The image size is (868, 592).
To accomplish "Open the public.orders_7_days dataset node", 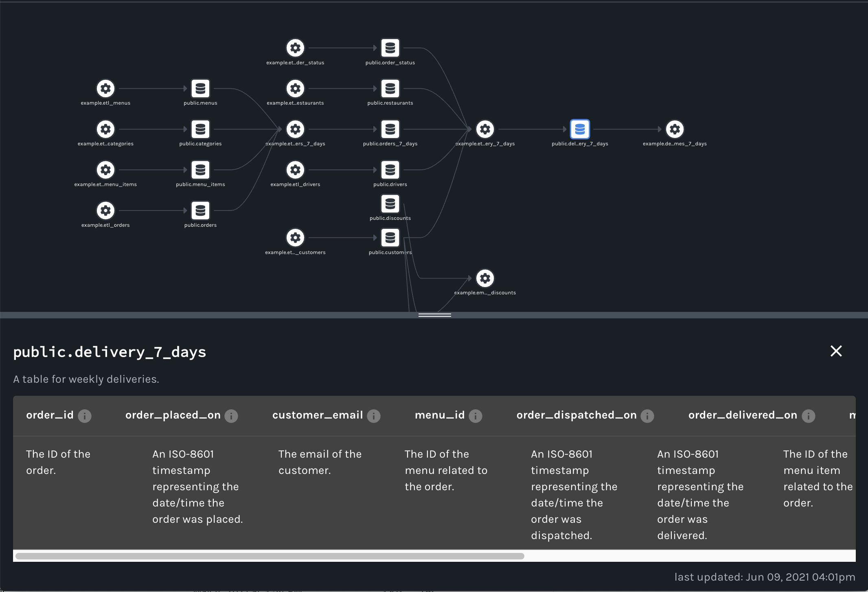I will click(x=390, y=129).
